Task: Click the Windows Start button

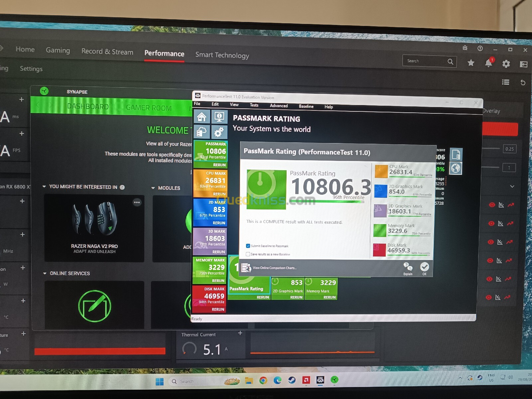Action: 160,381
